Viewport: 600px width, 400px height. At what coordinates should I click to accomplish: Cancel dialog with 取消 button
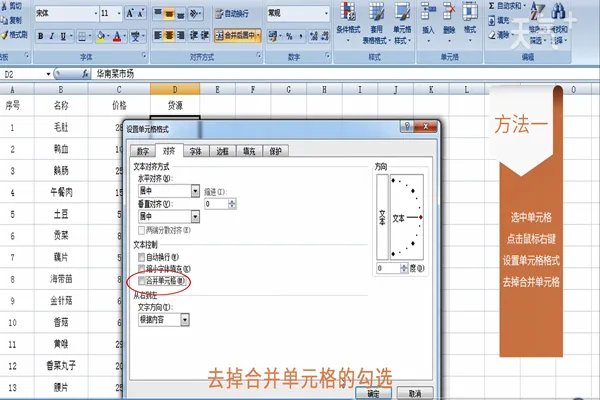pyautogui.click(x=415, y=393)
